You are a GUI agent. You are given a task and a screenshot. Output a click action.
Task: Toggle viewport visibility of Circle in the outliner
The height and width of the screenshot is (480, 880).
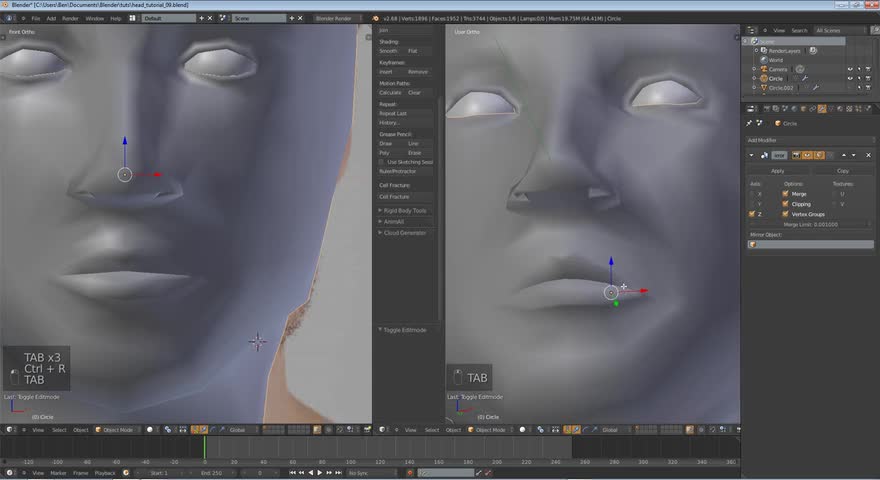(850, 79)
